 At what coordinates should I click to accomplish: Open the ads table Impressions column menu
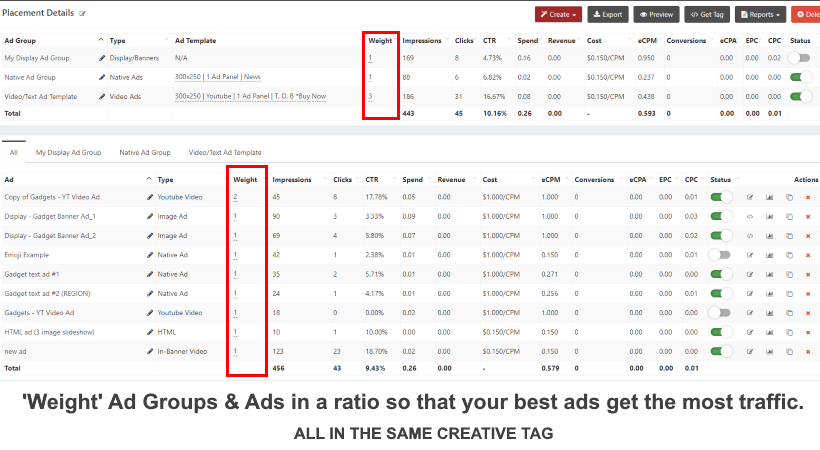[x=325, y=179]
